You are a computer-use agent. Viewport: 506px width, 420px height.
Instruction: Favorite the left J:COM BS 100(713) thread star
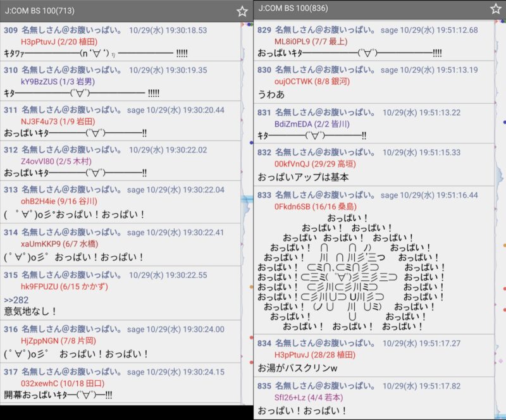pyautogui.click(x=242, y=11)
